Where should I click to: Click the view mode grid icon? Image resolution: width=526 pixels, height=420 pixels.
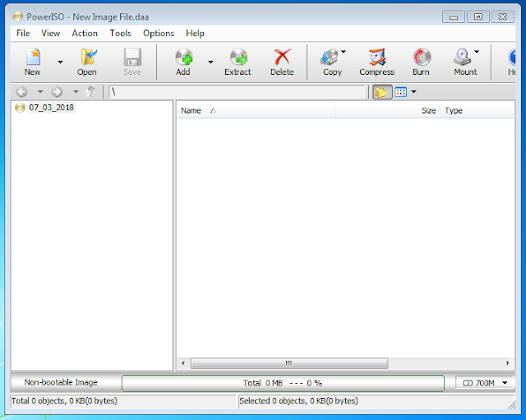click(x=401, y=92)
